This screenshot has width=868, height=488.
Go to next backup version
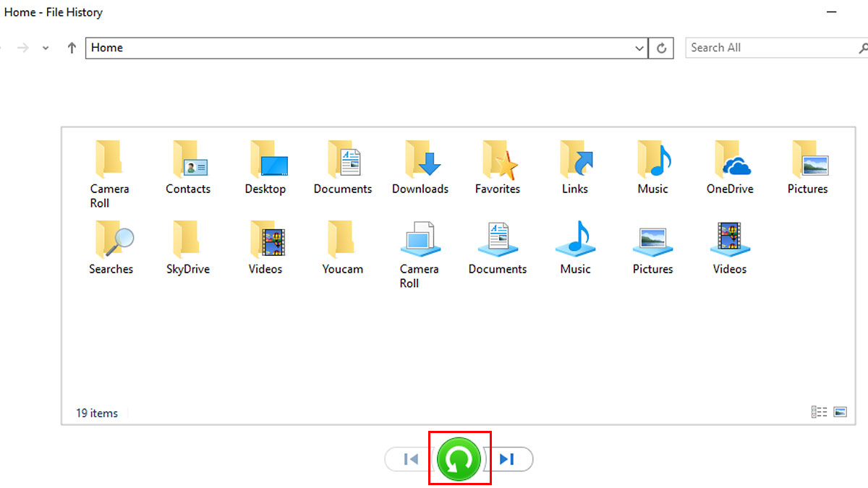tap(508, 459)
